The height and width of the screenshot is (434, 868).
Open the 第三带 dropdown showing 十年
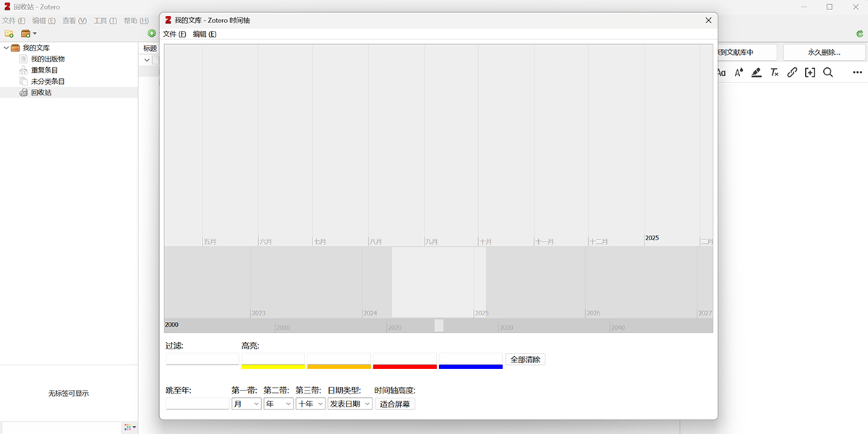coord(310,404)
